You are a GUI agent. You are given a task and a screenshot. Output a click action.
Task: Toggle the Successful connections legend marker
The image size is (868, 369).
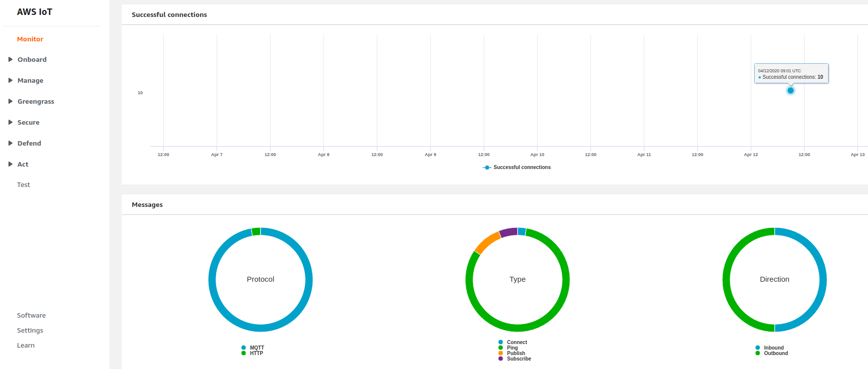tap(487, 168)
